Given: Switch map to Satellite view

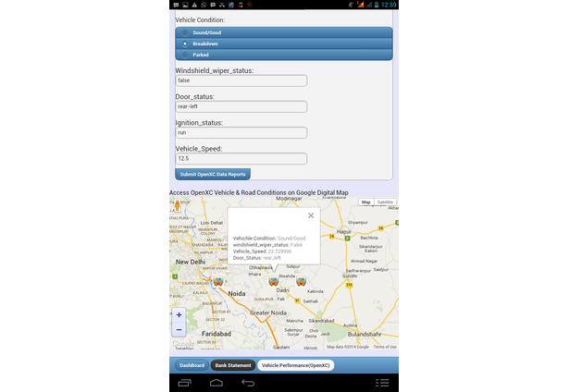Looking at the screenshot, I should [385, 202].
